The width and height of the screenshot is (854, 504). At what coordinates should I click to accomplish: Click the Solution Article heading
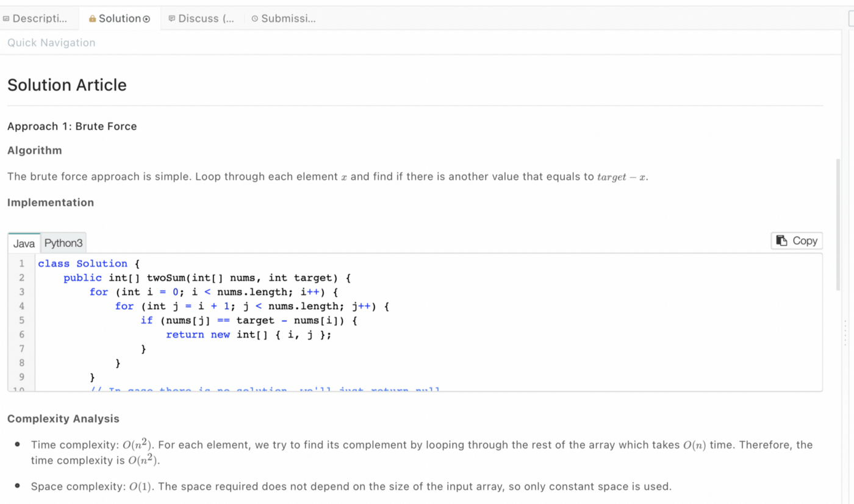point(66,85)
